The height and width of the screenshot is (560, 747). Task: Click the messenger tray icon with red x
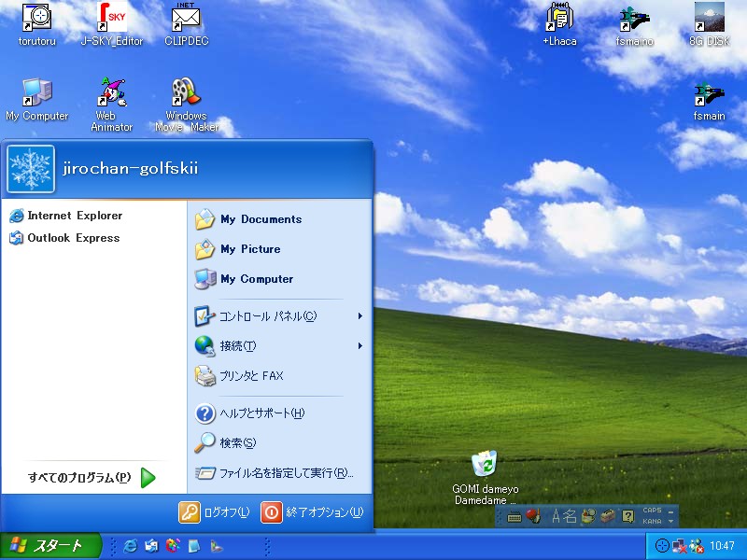pos(696,546)
